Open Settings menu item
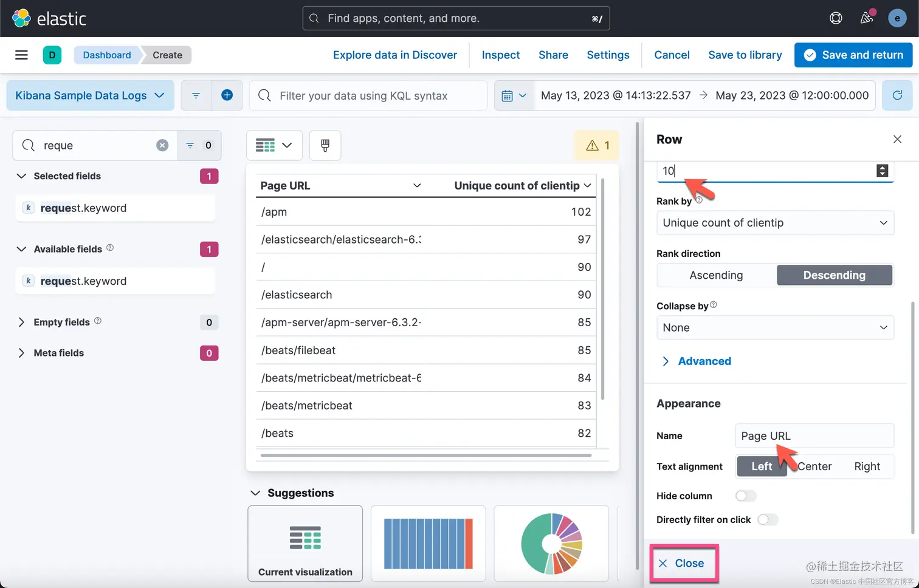919x588 pixels. coord(608,55)
